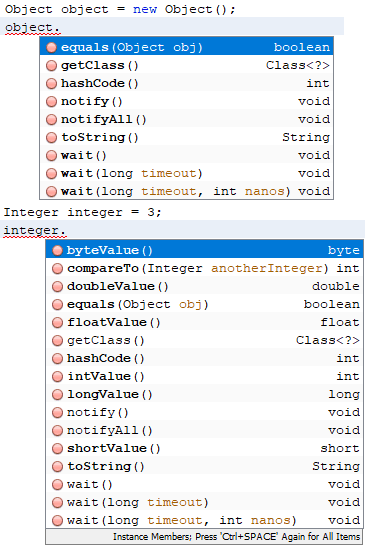The image size is (365, 545).
Task: Pick notifyAll() in the integer completion list
Action: coord(204,430)
